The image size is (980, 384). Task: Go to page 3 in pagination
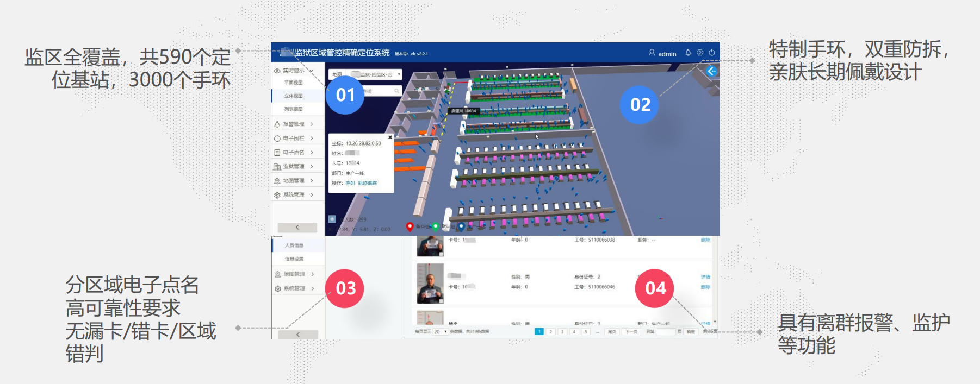(x=562, y=331)
